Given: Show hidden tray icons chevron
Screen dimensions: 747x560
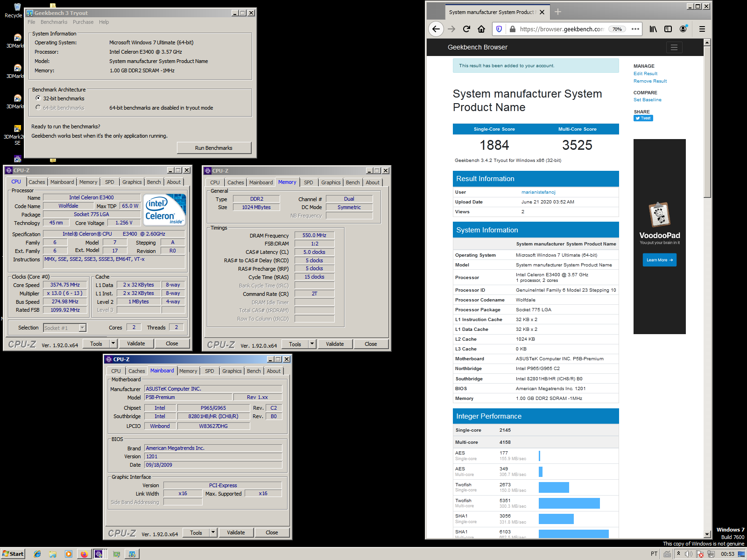Looking at the screenshot, I should tap(678, 554).
